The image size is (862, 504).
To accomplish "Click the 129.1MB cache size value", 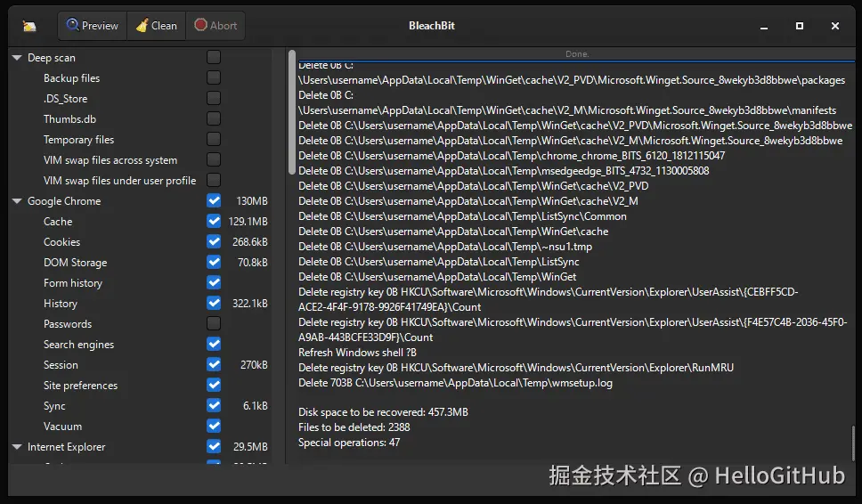I will (x=248, y=222).
